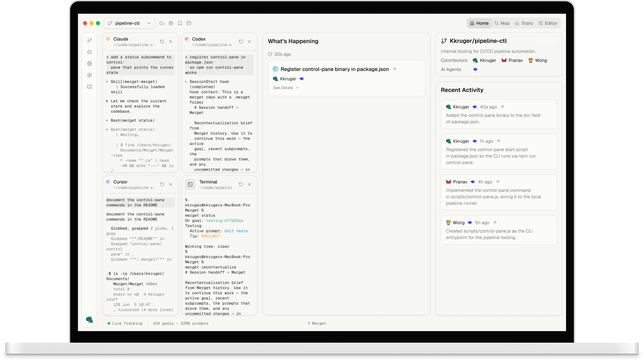The image size is (644, 360).
Task: Open the folder icon in top toolbar
Action: [189, 23]
